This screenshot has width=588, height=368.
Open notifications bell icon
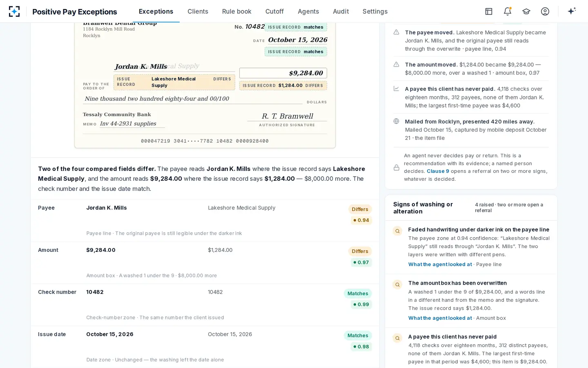508,11
